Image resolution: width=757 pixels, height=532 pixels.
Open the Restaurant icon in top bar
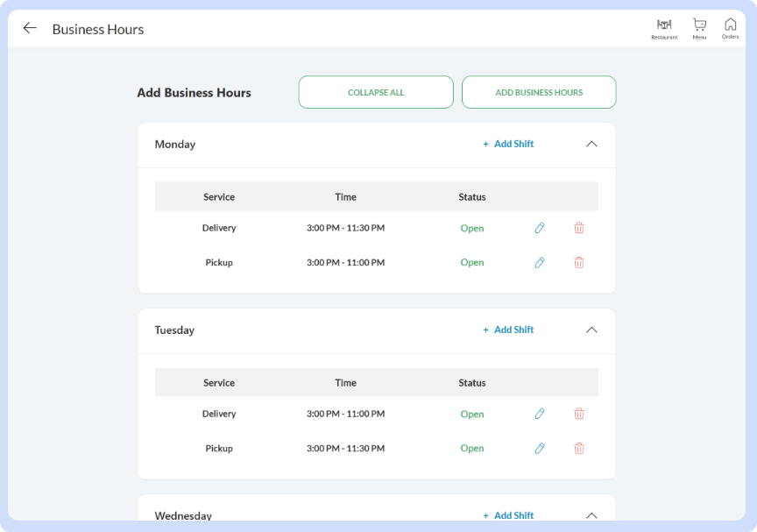tap(664, 25)
